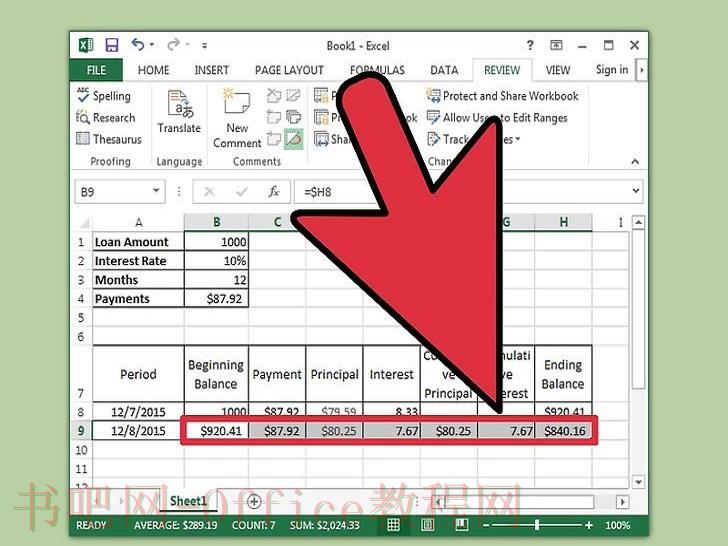Image resolution: width=728 pixels, height=546 pixels.
Task: Click the ribbon tab scroll-right arrow
Action: [642, 70]
